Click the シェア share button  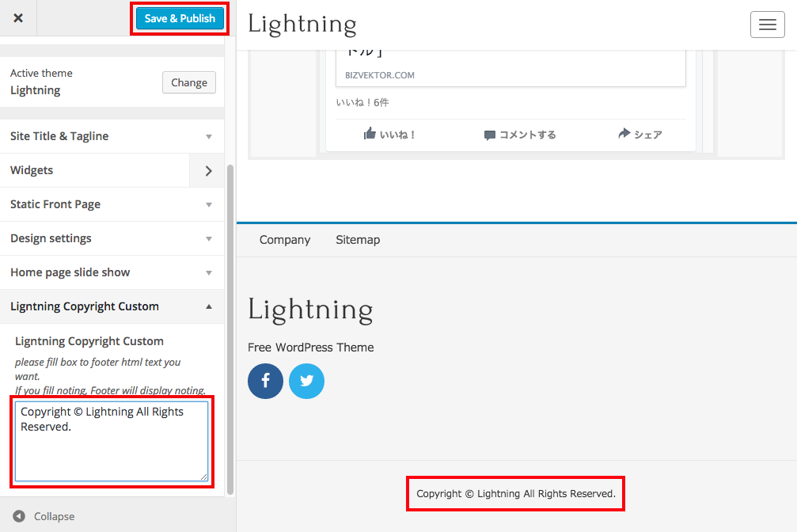point(640,135)
